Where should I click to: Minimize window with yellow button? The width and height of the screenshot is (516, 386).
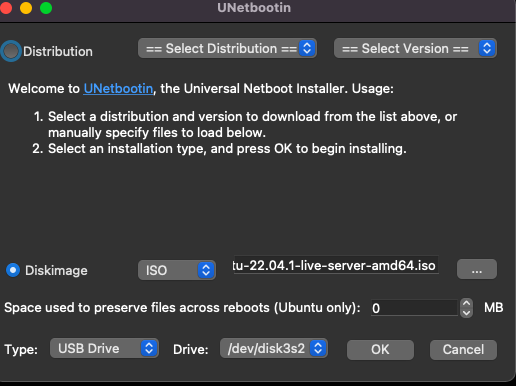coord(26,8)
